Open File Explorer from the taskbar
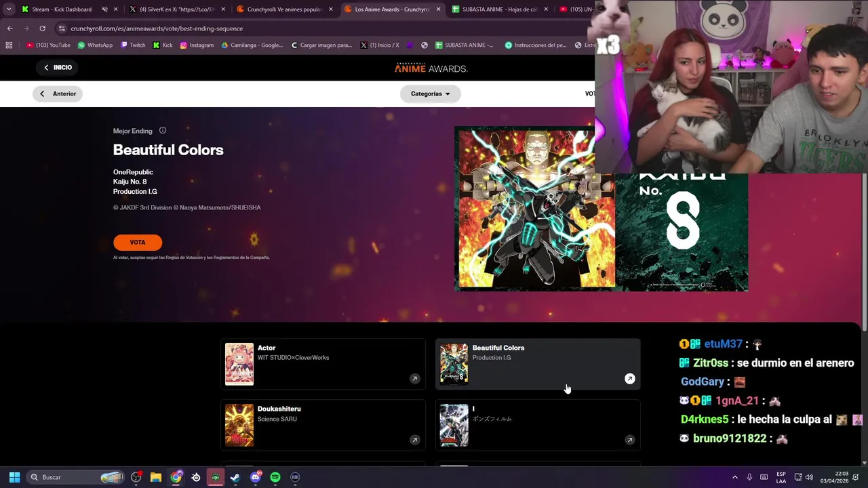 click(156, 477)
